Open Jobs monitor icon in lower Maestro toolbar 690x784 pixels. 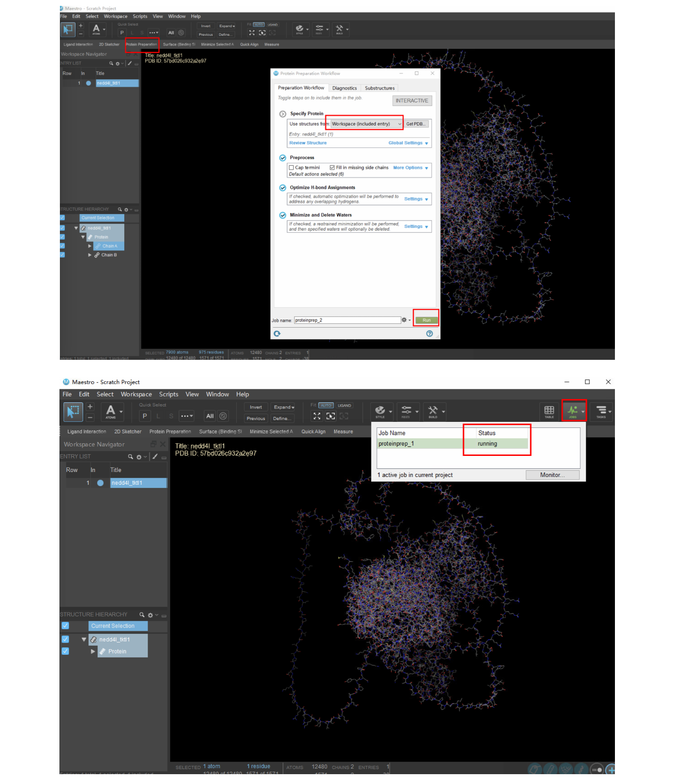coord(572,410)
